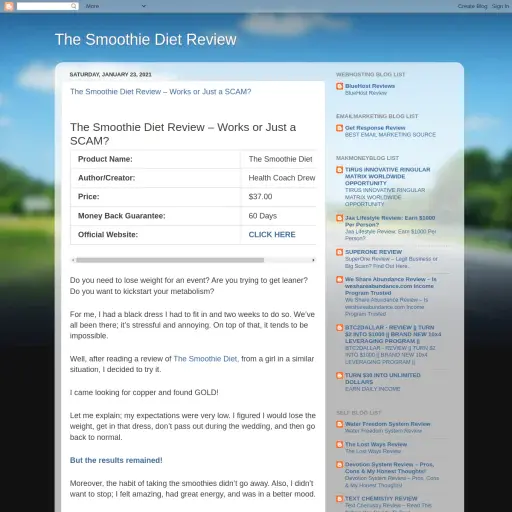Open The Smoothie Diet inline link

206,359
